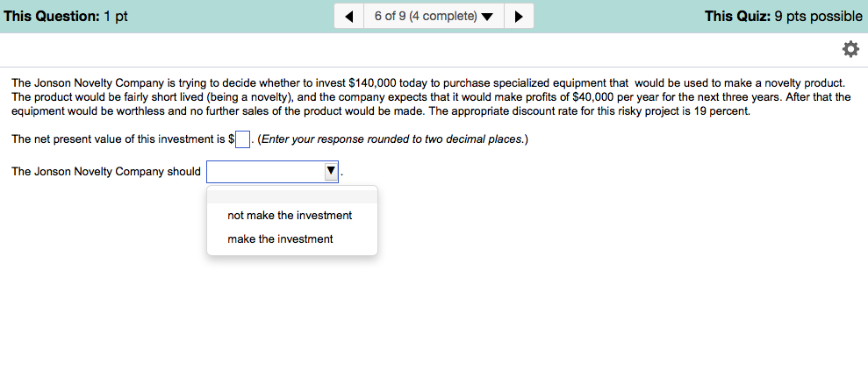868x370 pixels.
Task: Click the company decision combo box field
Action: (265, 172)
